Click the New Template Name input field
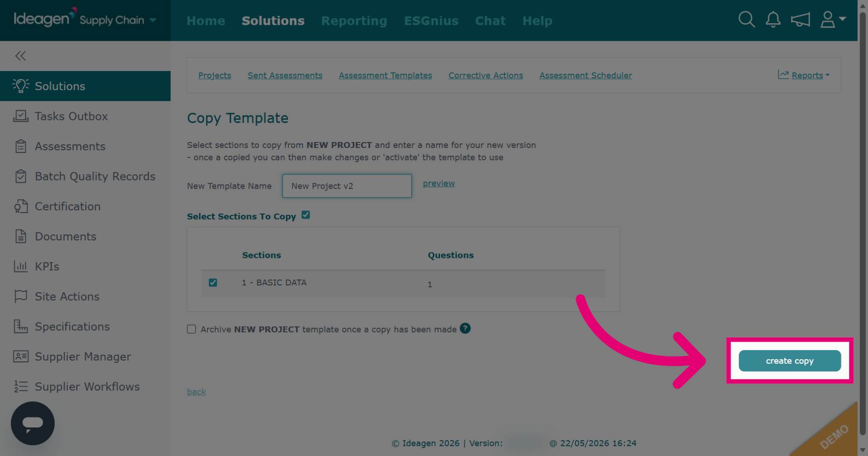The height and width of the screenshot is (456, 868). [x=347, y=186]
